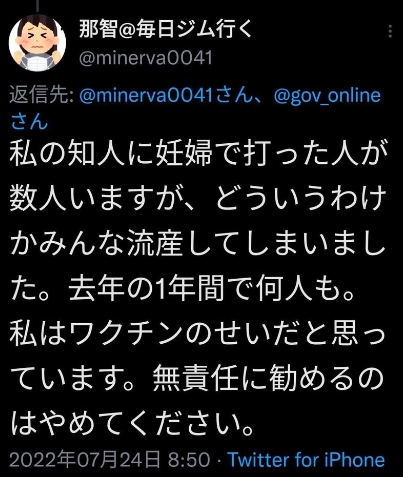403x477 pixels.
Task: Click the gray @minerva0041 handle under name
Action: click(145, 58)
